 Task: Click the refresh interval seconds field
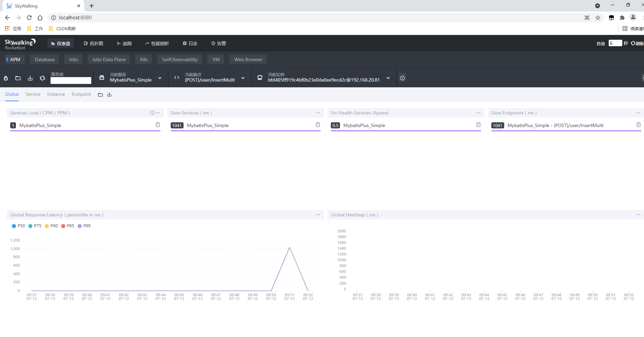[x=615, y=43]
